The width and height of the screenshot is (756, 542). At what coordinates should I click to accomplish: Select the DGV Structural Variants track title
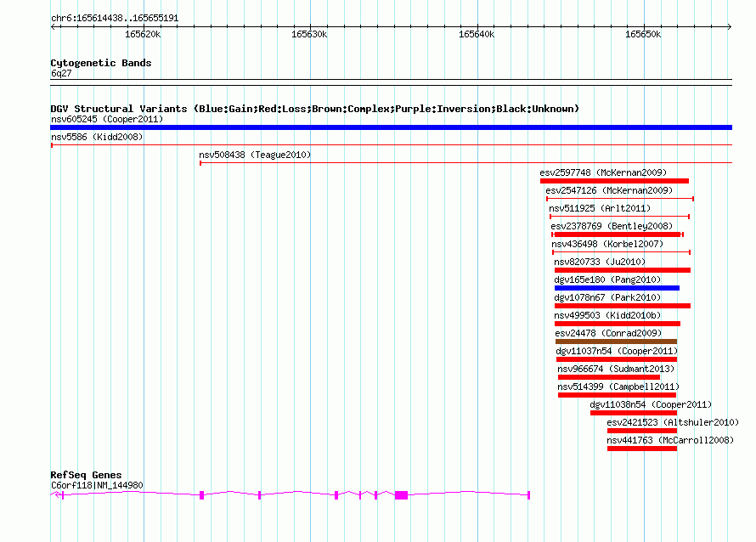(x=314, y=109)
